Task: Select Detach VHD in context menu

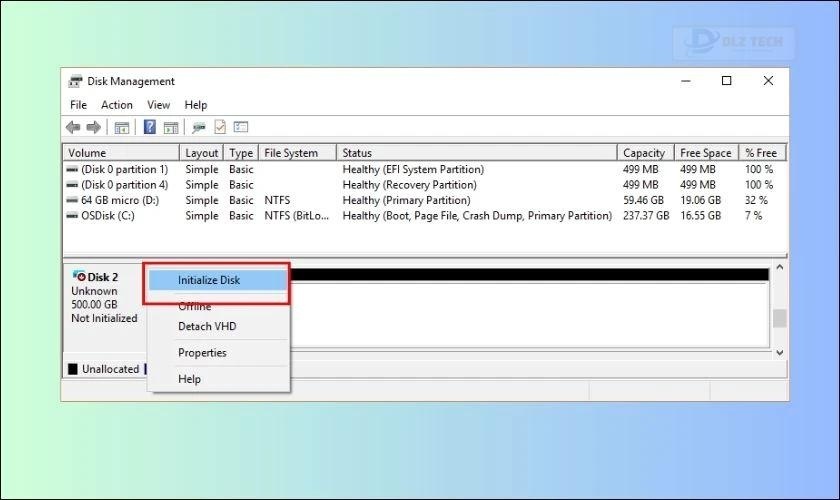Action: (x=207, y=326)
